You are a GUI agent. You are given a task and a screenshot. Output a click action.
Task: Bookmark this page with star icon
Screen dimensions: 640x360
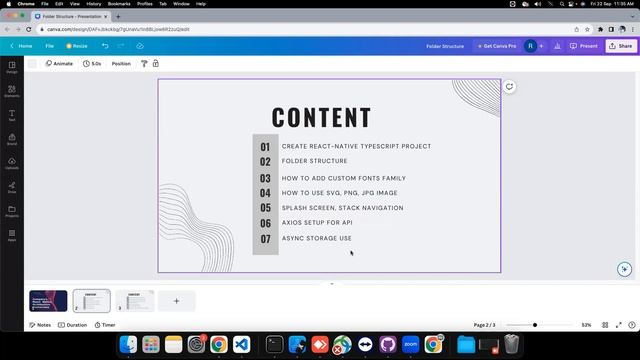(x=587, y=29)
